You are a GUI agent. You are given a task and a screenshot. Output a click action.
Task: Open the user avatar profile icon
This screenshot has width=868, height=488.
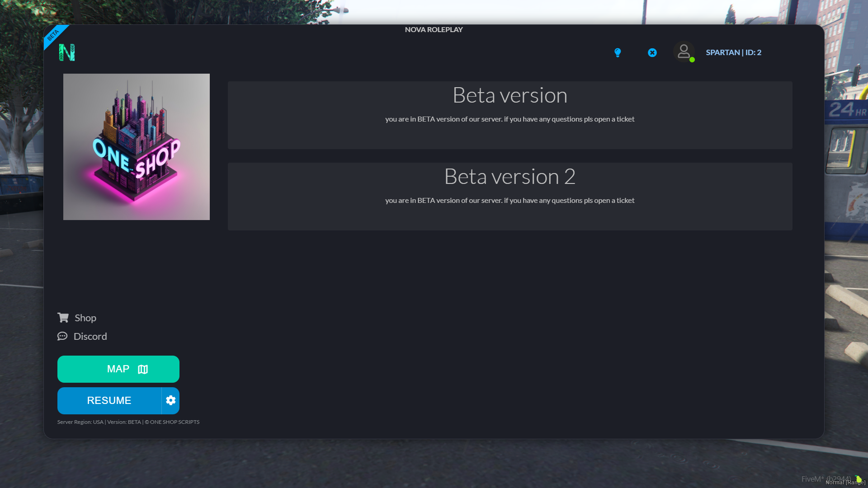pyautogui.click(x=684, y=52)
